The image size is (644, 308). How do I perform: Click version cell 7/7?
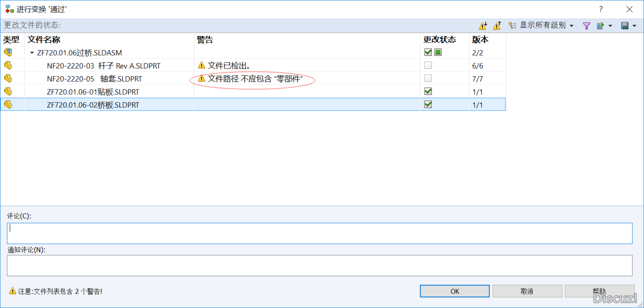(x=477, y=79)
